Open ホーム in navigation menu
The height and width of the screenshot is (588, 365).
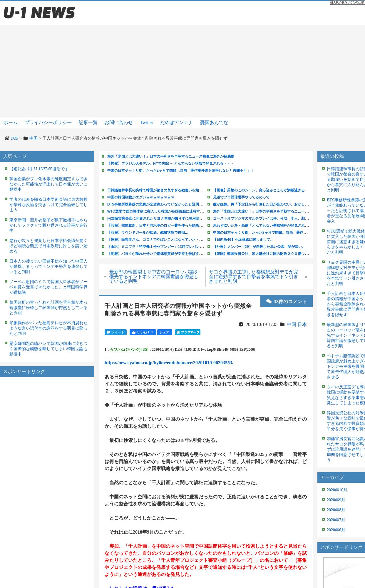point(11,123)
